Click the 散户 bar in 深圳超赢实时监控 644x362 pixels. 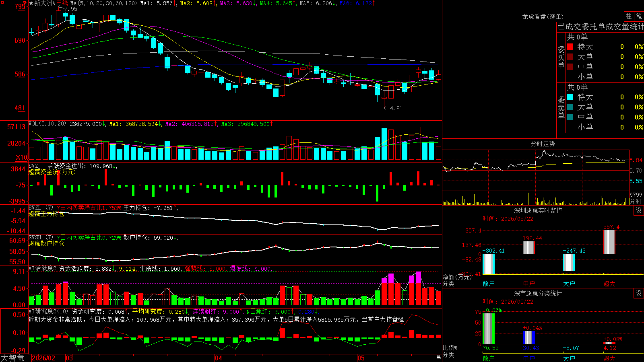click(x=489, y=264)
